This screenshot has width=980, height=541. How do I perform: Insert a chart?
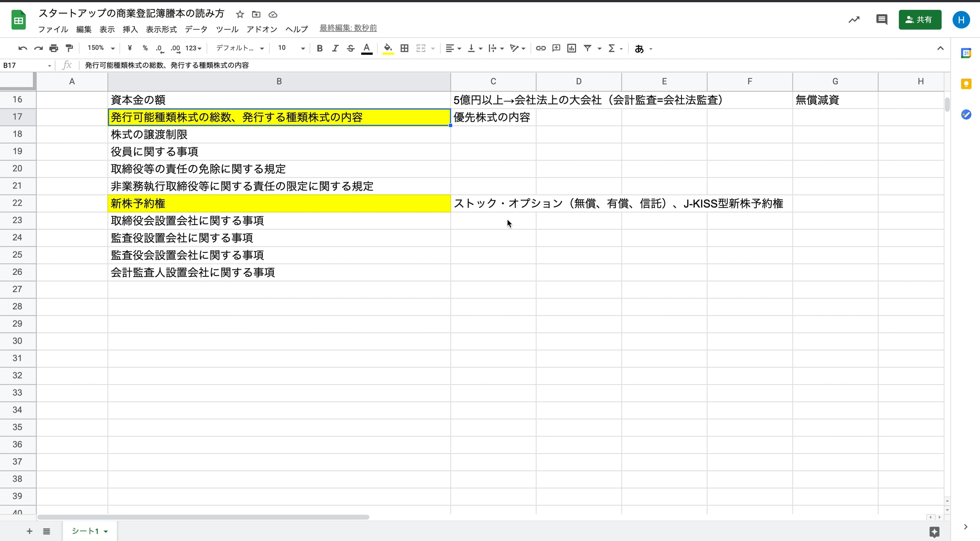571,48
